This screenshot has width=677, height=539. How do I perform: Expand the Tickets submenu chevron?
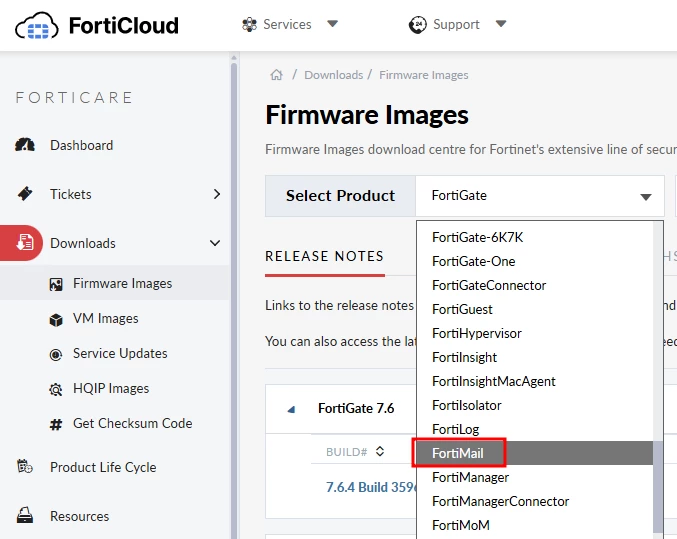217,194
